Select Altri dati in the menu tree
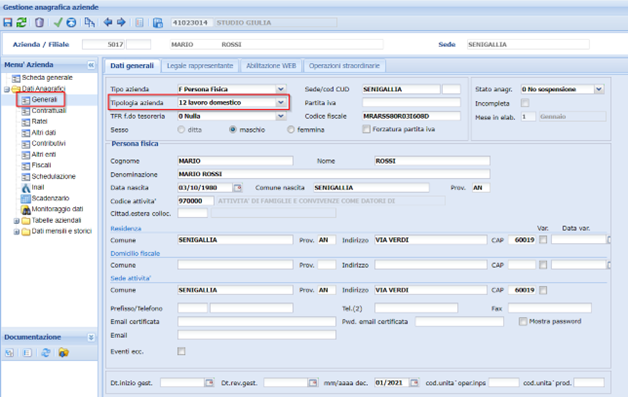The height and width of the screenshot is (398, 628). pyautogui.click(x=44, y=133)
